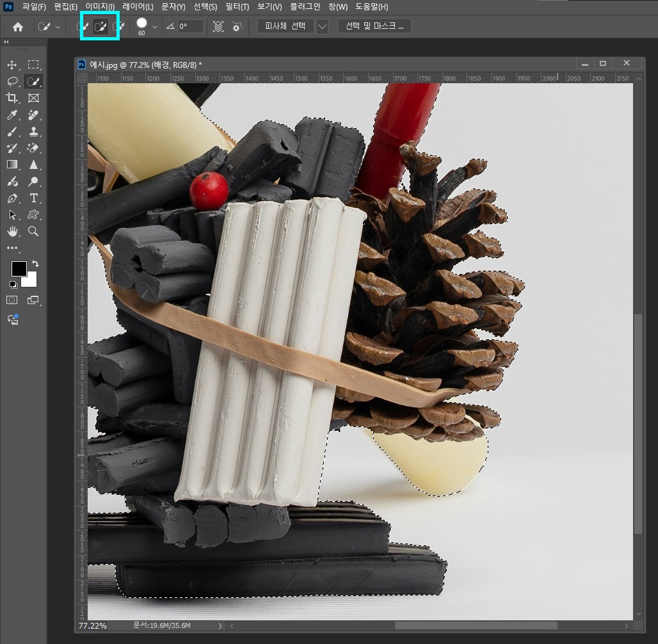
Task: Select the Pen tool
Action: point(12,198)
